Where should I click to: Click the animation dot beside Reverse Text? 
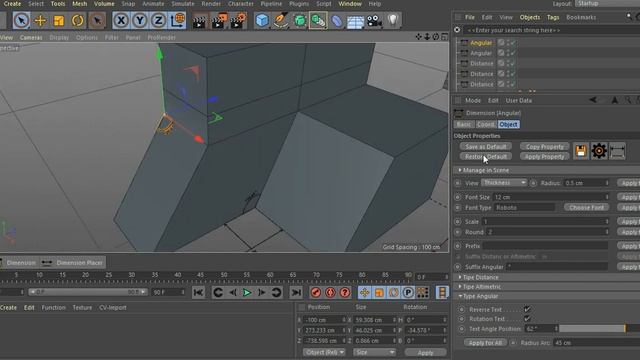(x=462, y=309)
